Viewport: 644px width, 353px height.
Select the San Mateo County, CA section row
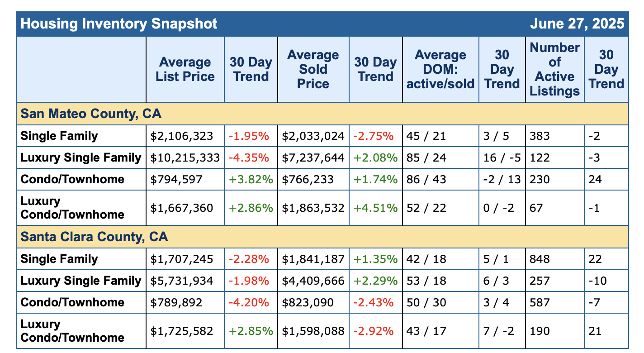[x=91, y=114]
